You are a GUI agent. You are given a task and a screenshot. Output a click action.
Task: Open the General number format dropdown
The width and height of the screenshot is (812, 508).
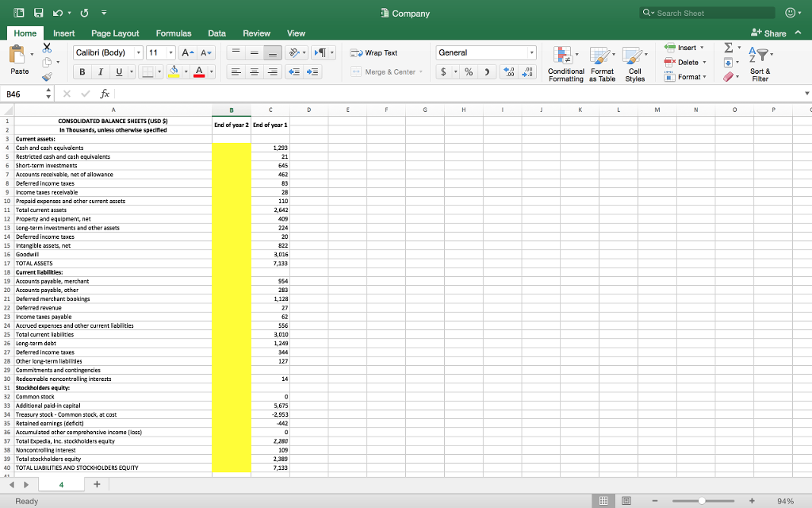point(531,52)
